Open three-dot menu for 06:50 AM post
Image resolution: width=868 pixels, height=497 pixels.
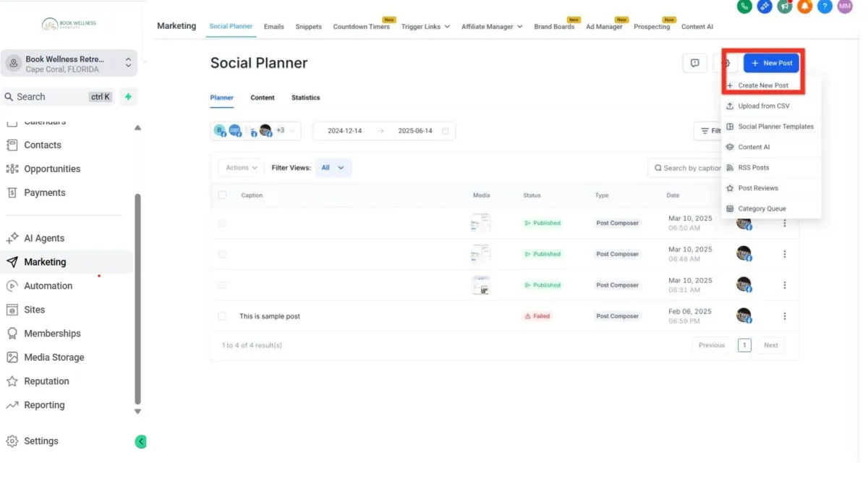785,223
